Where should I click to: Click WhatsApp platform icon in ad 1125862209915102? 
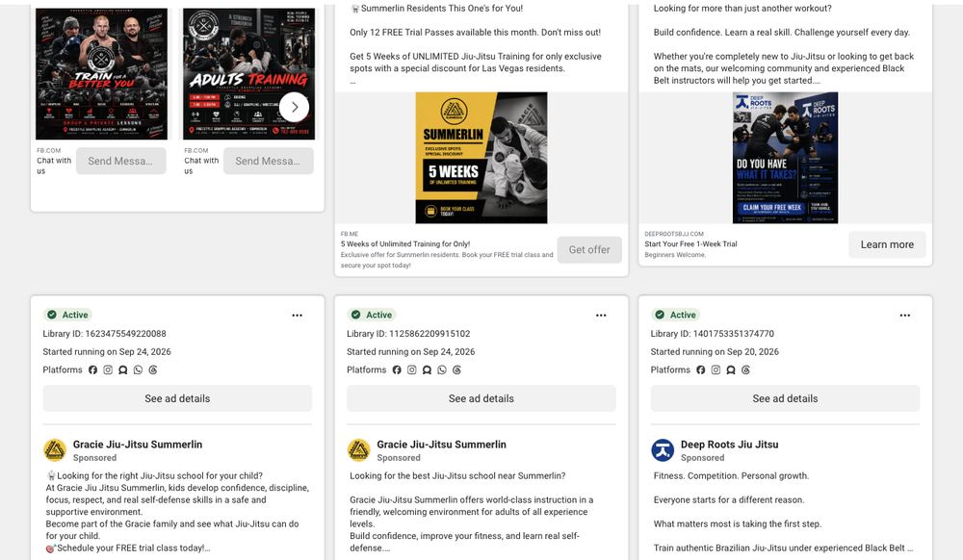[442, 369]
